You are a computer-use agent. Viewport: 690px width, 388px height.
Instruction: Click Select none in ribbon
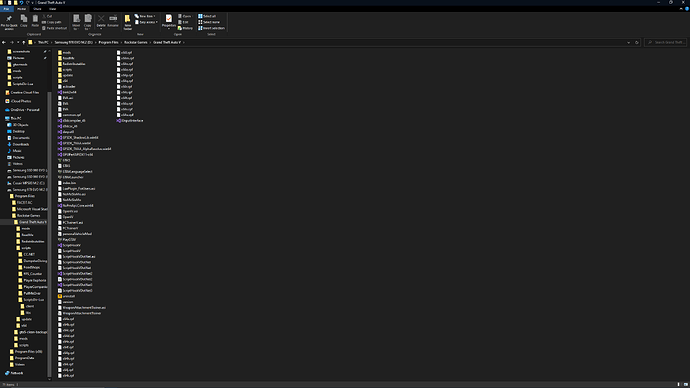point(209,22)
